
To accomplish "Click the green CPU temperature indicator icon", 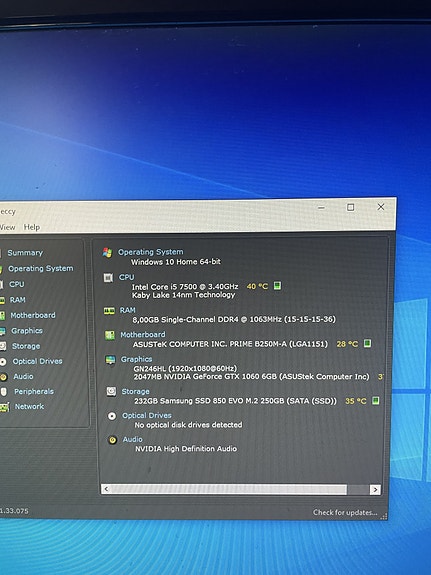I will coord(277,286).
